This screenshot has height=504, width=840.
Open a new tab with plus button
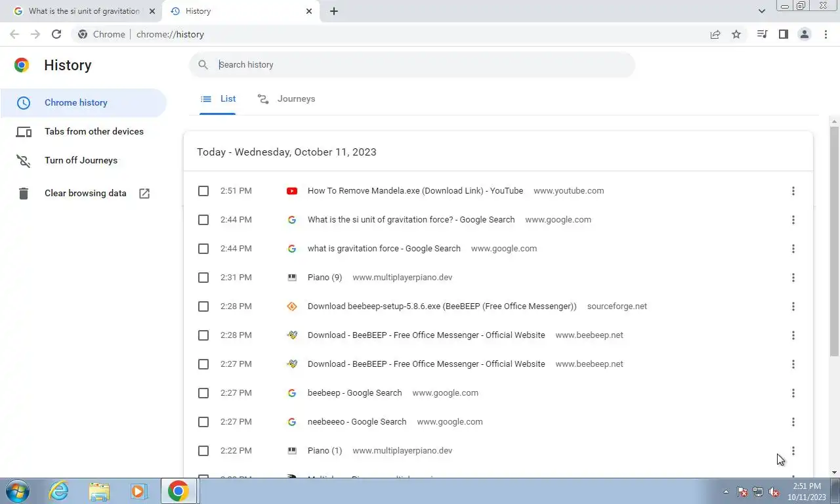click(x=334, y=11)
